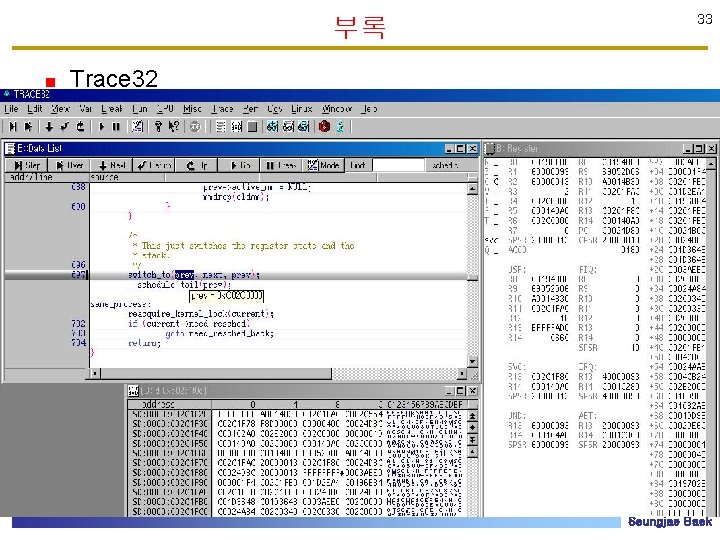Click the 'address' column header in Dump window
This screenshot has height=540, width=720.
click(x=158, y=405)
